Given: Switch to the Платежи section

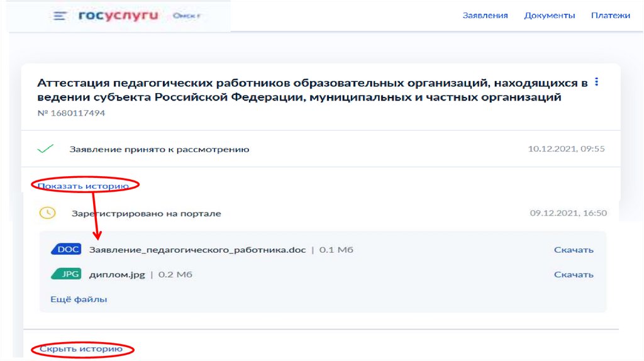Looking at the screenshot, I should tap(610, 16).
